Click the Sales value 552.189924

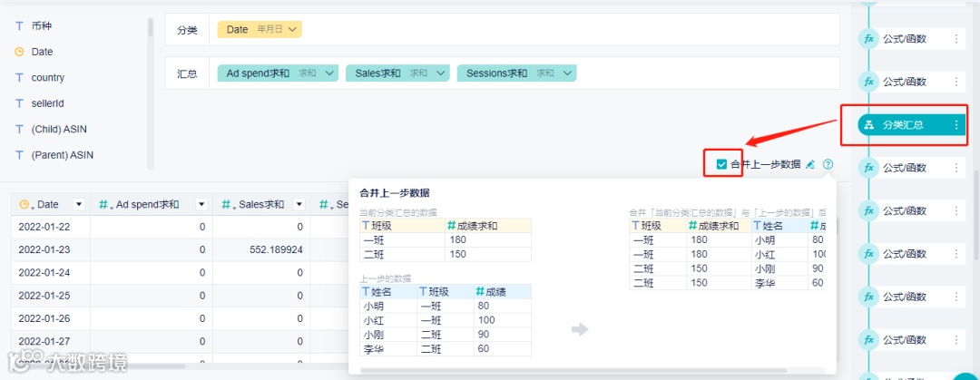pyautogui.click(x=275, y=249)
